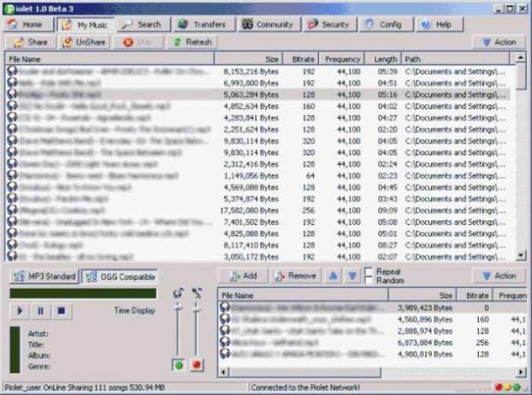Open the Security tab

330,24
